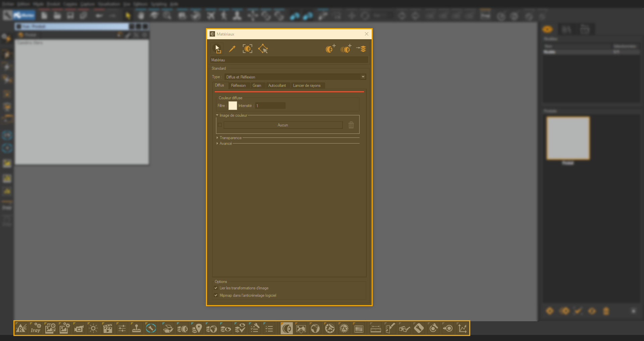Click the Aucun image selection button
Screen dimensions: 644x341
click(x=283, y=125)
